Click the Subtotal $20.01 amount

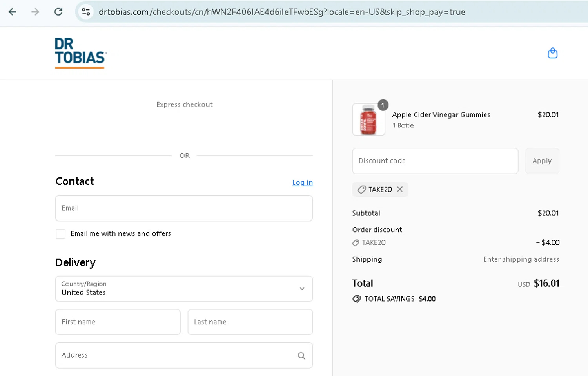pyautogui.click(x=548, y=213)
